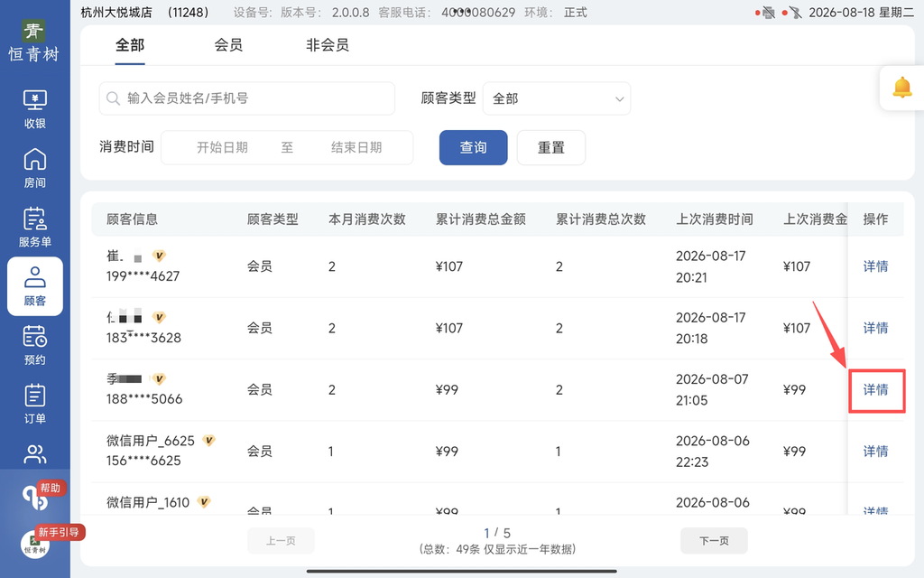Image resolution: width=924 pixels, height=578 pixels.
Task: Switch to the 会员 tab
Action: [228, 45]
